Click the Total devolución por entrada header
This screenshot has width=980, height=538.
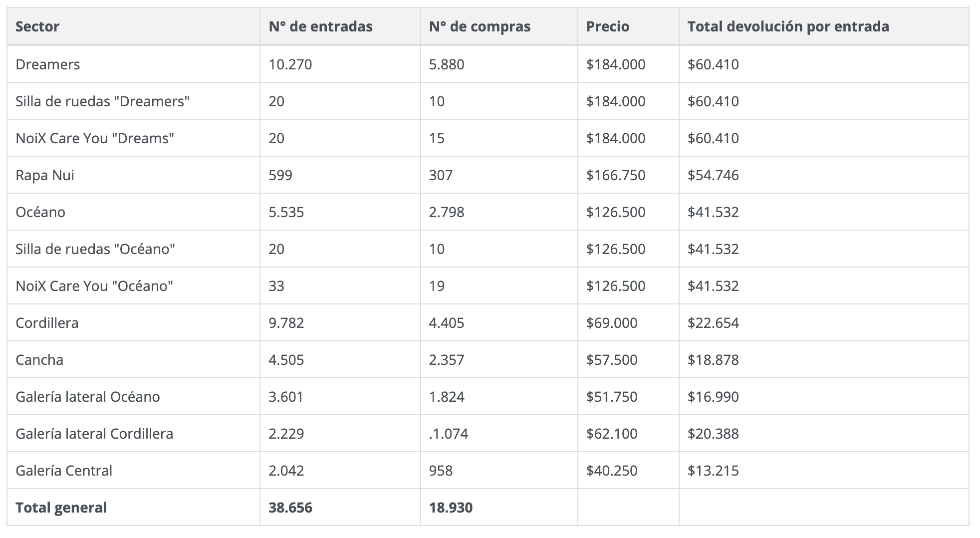788,26
